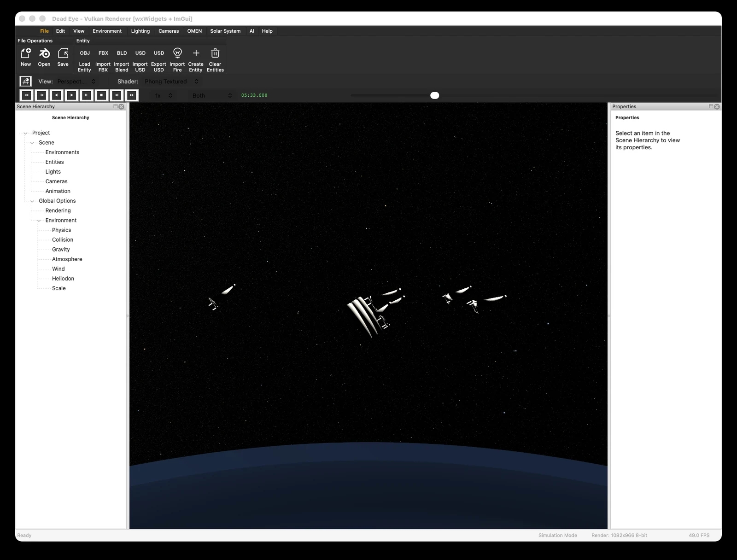
Task: Select Environments in the Scene Hierarchy
Action: [x=62, y=152]
